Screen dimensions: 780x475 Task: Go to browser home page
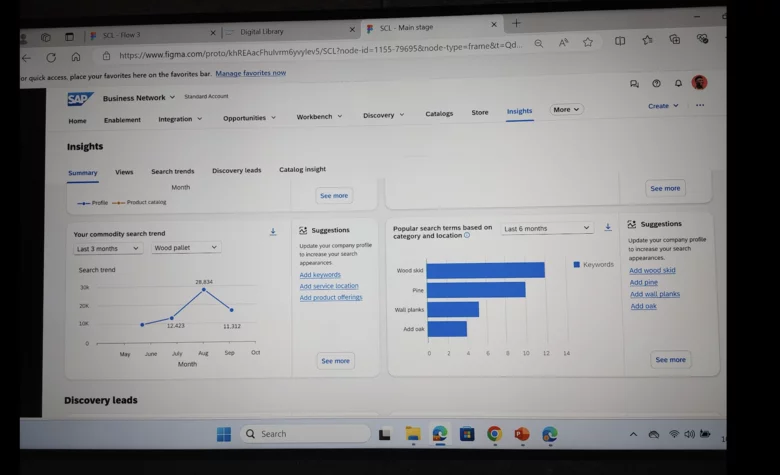point(76,57)
